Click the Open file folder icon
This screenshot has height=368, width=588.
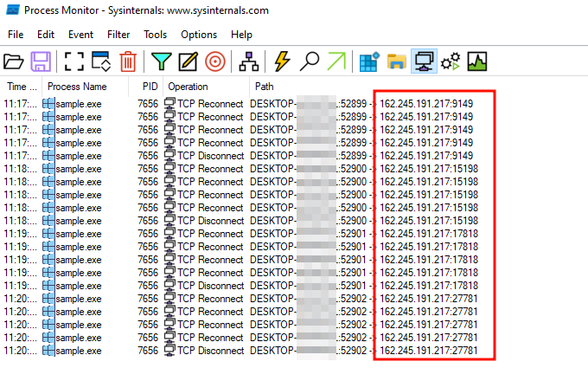coord(14,61)
